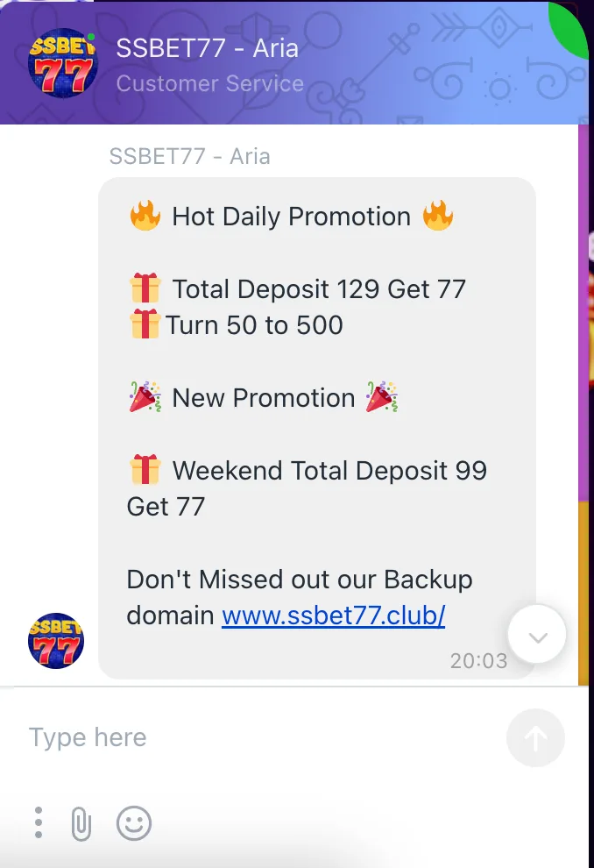The height and width of the screenshot is (868, 594).
Task: Open the smiley emoji picker
Action: click(x=134, y=823)
